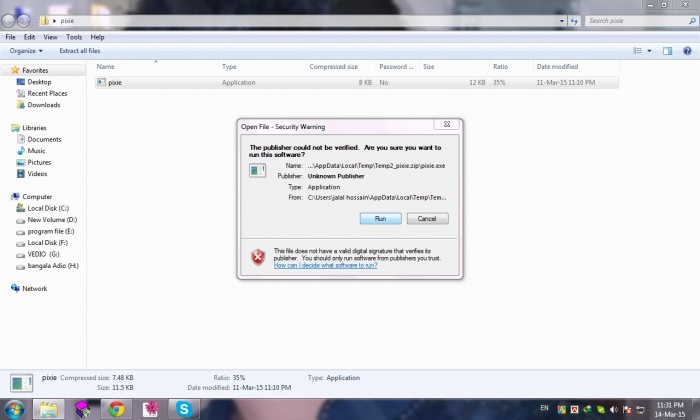Click the Run button in security warning
The height and width of the screenshot is (420, 700).
(380, 218)
